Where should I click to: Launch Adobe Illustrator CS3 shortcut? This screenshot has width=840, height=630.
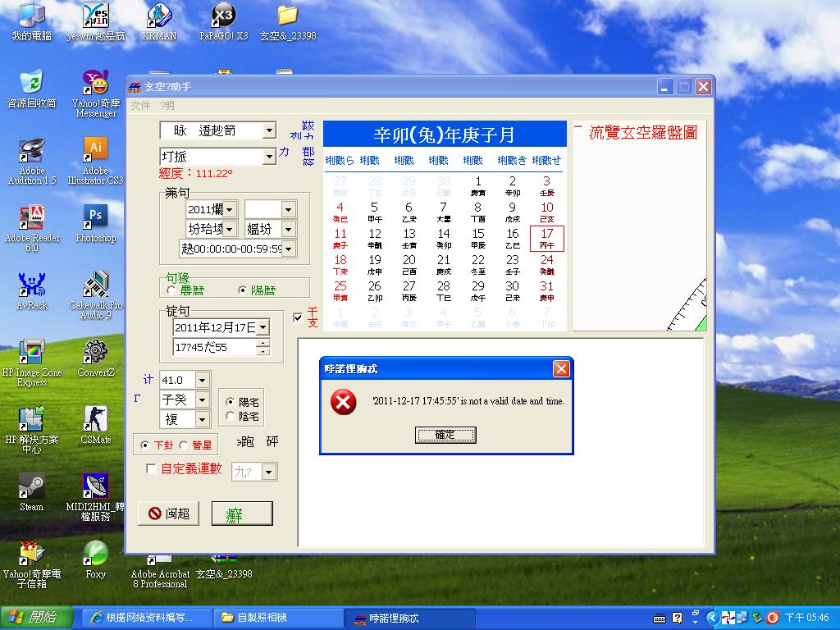pyautogui.click(x=96, y=161)
